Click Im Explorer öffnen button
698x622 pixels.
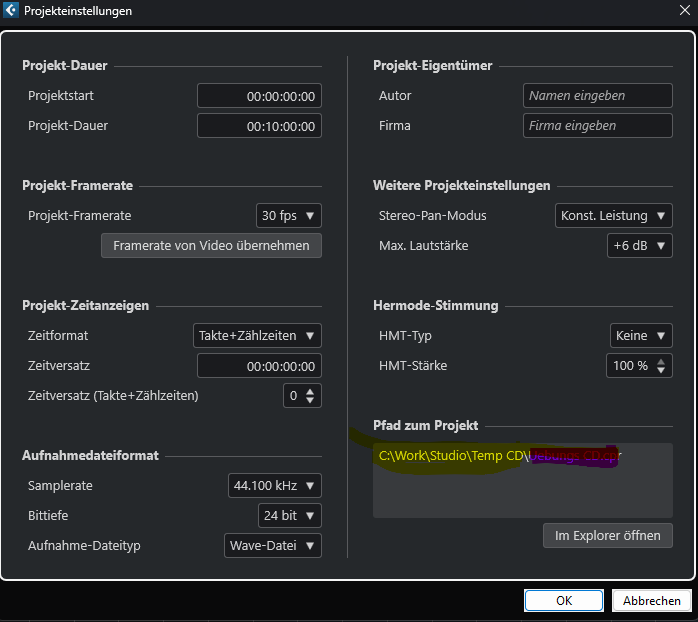point(608,536)
